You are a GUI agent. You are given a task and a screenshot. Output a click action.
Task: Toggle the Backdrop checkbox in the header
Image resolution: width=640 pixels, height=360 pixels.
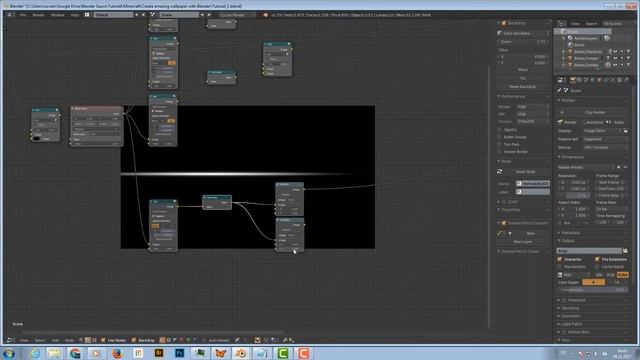(134, 340)
